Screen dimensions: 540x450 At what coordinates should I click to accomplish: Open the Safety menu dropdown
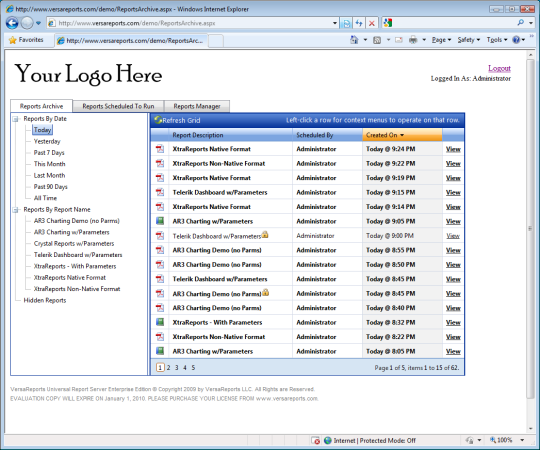[x=468, y=40]
